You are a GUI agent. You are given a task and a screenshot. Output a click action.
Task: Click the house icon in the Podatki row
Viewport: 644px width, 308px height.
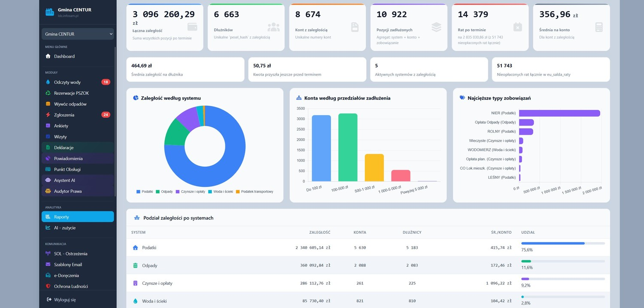click(136, 248)
